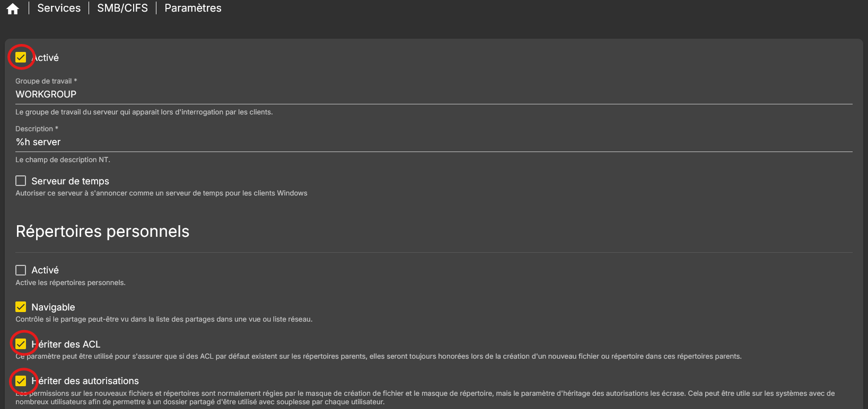This screenshot has width=868, height=409.
Task: Uncheck the top Activé SMB checkbox
Action: tap(21, 57)
